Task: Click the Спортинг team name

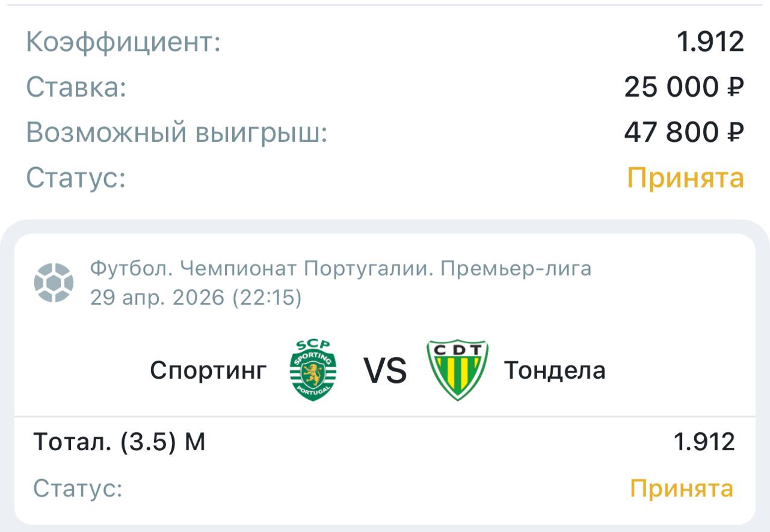Action: coord(208,370)
